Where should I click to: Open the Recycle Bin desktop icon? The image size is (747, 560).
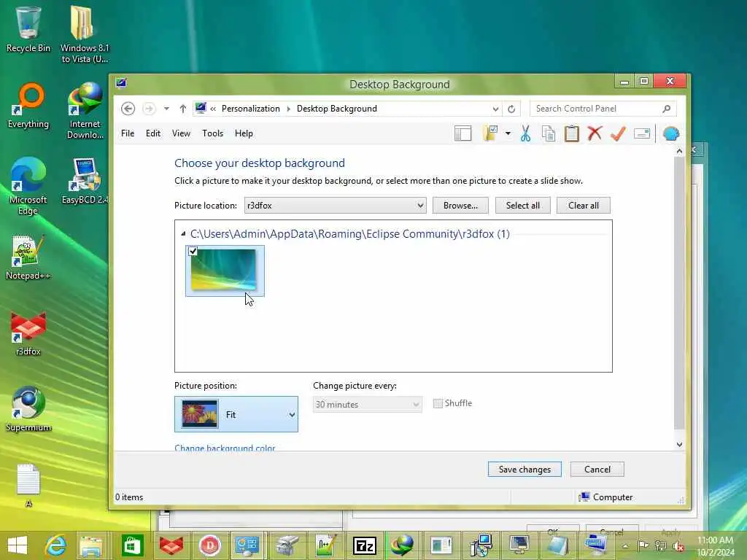tap(28, 29)
